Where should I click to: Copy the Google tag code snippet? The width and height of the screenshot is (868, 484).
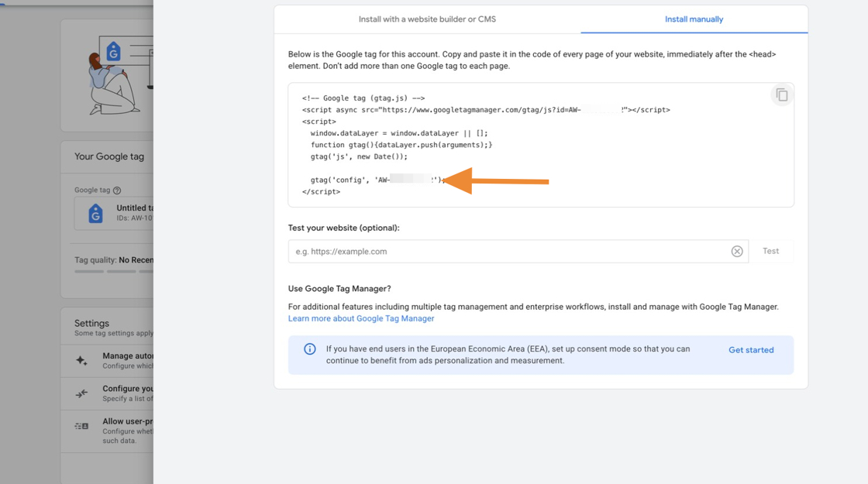click(x=781, y=95)
